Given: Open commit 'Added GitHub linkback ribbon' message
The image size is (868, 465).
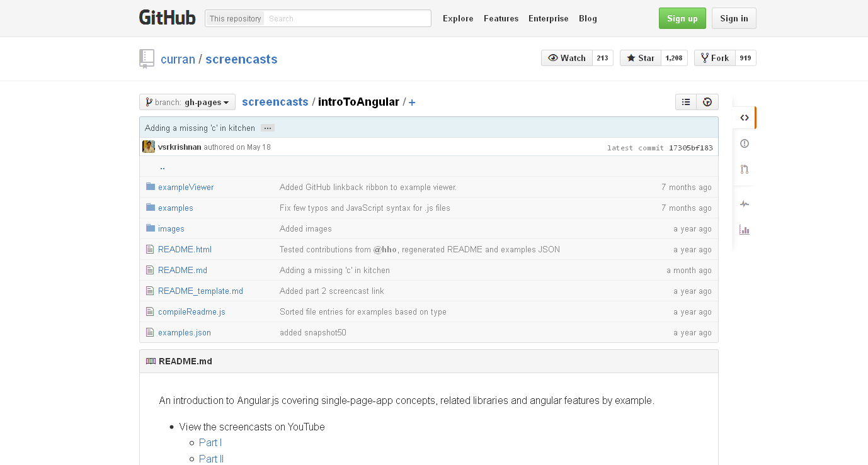Looking at the screenshot, I should tap(368, 187).
